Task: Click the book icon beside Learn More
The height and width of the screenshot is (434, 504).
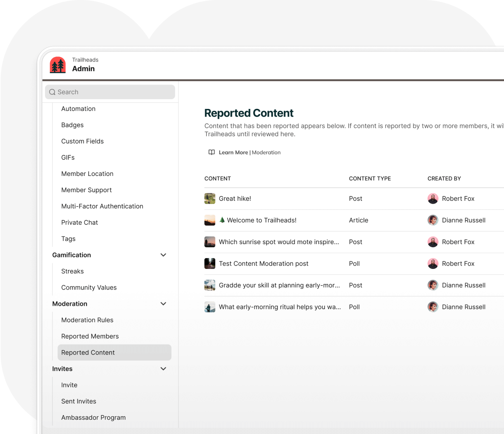Action: (x=211, y=152)
